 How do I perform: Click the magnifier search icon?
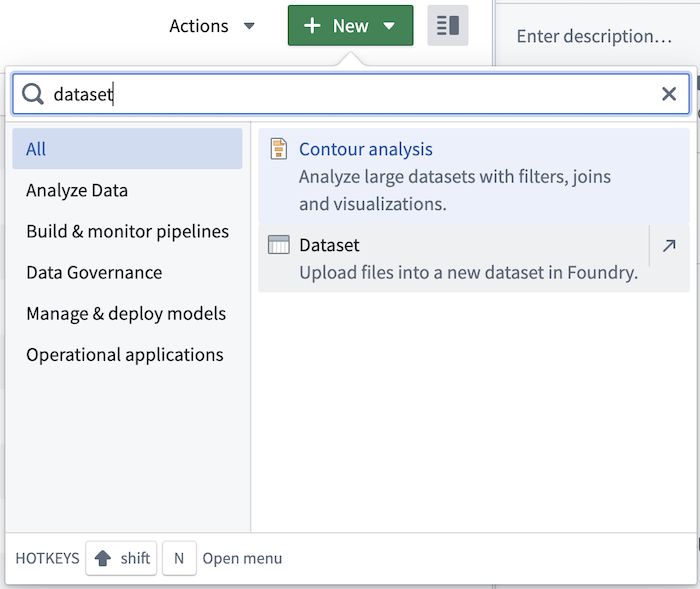(x=33, y=94)
